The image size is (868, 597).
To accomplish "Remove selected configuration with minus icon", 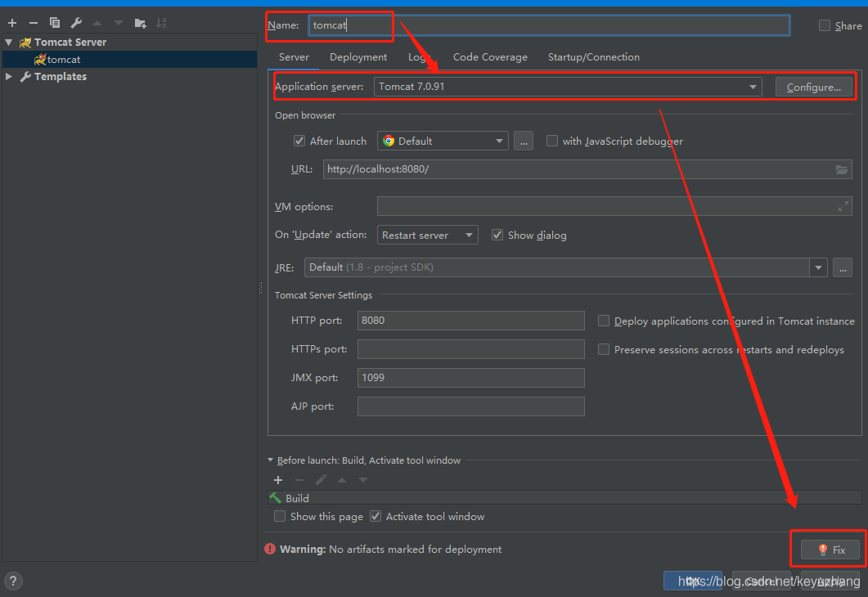I will [34, 23].
